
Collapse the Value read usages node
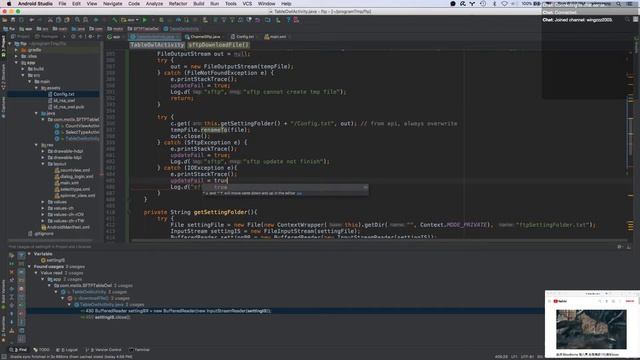(36, 273)
